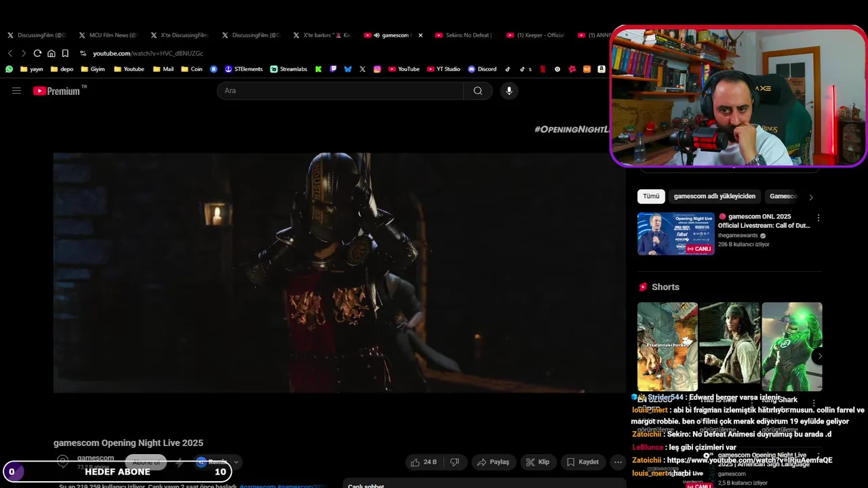Go forward with the browser arrow
The height and width of the screenshot is (488, 868).
click(x=24, y=53)
